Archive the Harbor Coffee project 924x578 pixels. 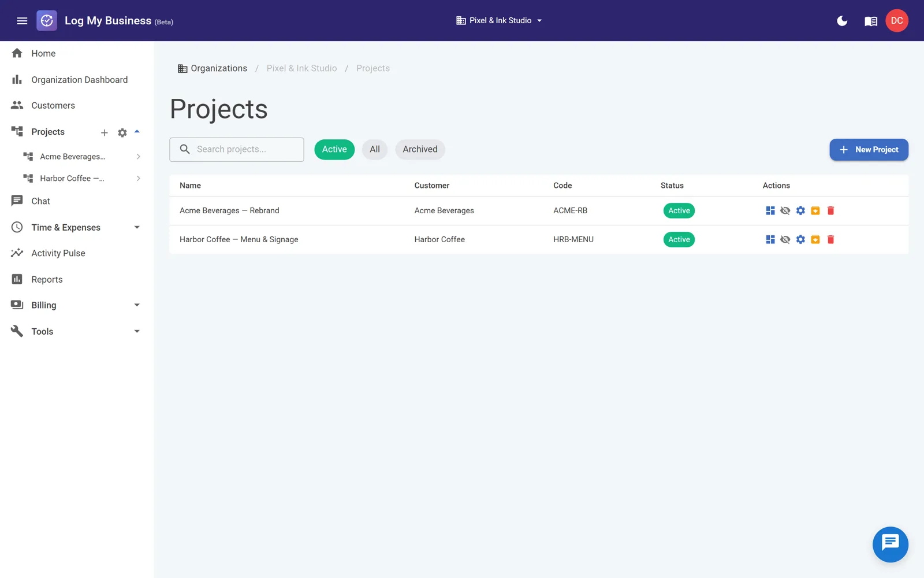coord(815,239)
